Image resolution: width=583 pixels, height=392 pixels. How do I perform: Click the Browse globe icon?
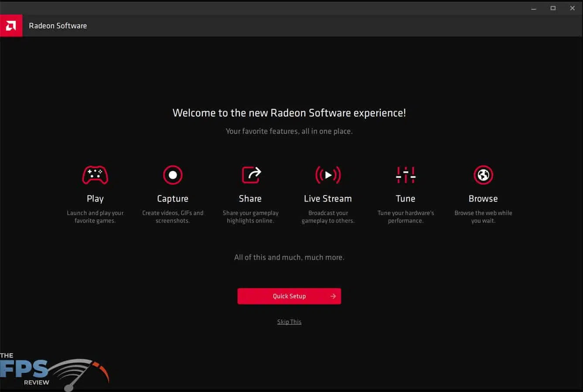[483, 175]
